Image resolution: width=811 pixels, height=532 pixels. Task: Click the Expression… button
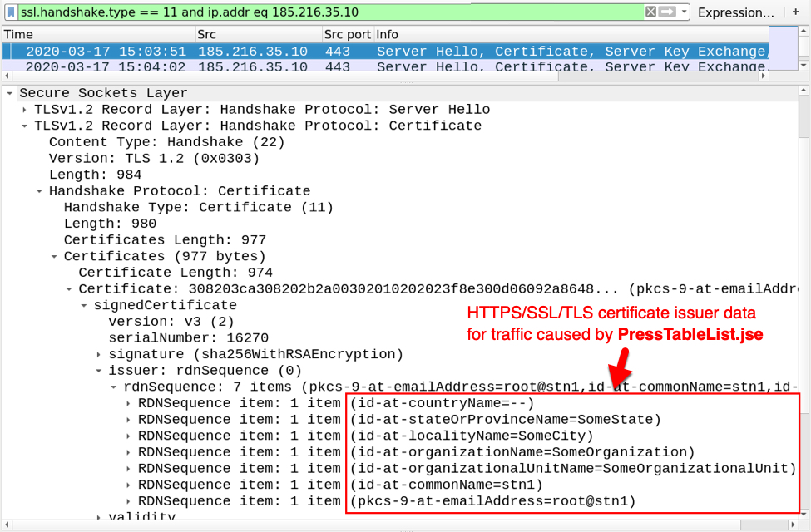[x=735, y=12]
